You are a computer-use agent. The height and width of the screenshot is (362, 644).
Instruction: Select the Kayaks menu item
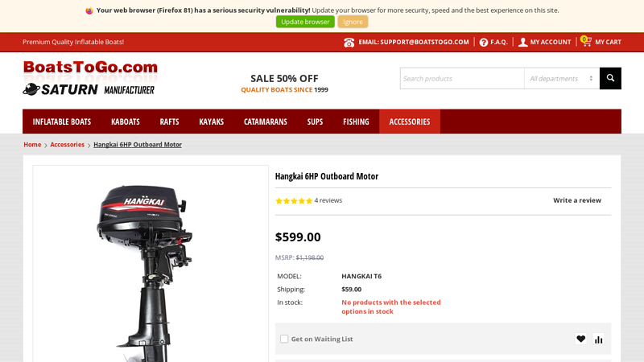212,122
